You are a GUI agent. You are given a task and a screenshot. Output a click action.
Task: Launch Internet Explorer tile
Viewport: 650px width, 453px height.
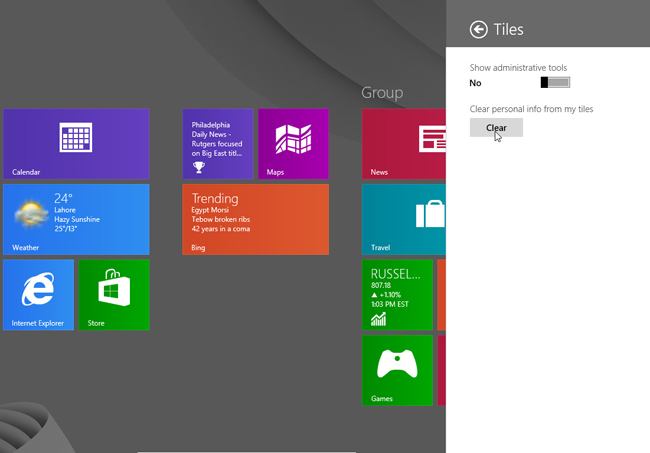click(38, 294)
